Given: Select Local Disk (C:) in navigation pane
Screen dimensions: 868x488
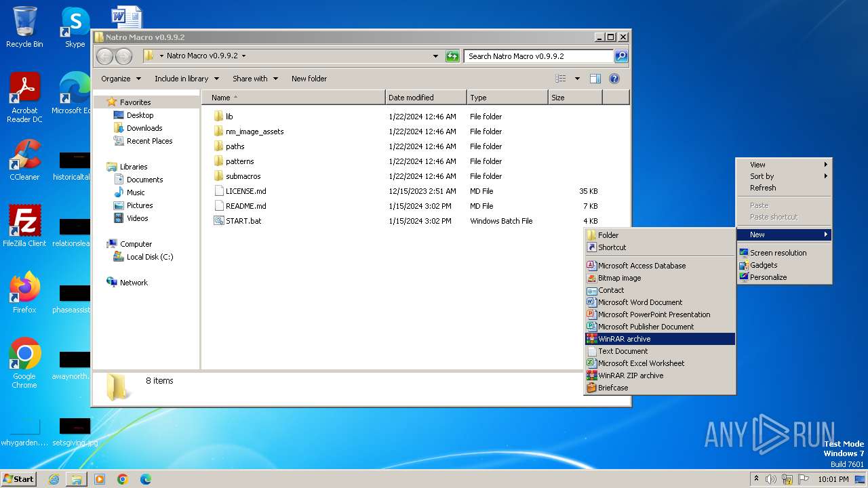Looking at the screenshot, I should [150, 257].
